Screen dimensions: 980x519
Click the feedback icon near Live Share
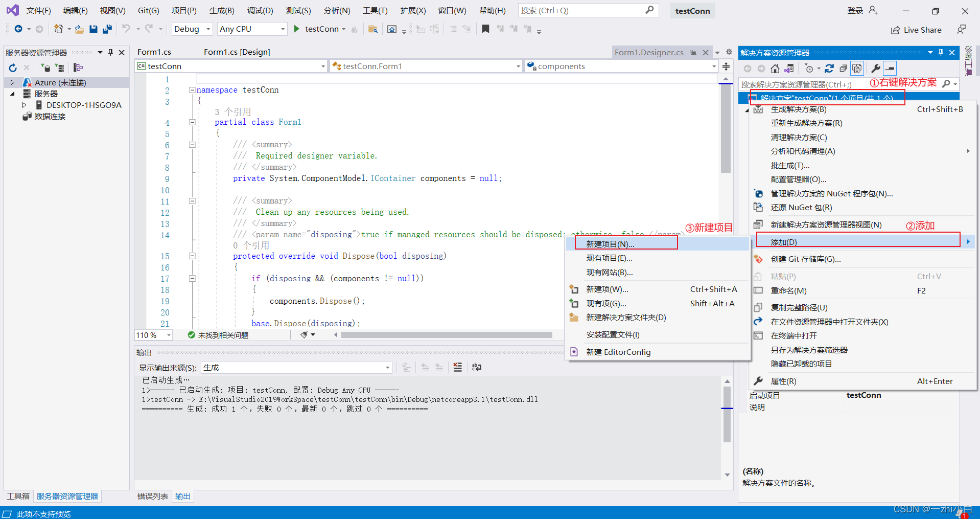point(962,30)
